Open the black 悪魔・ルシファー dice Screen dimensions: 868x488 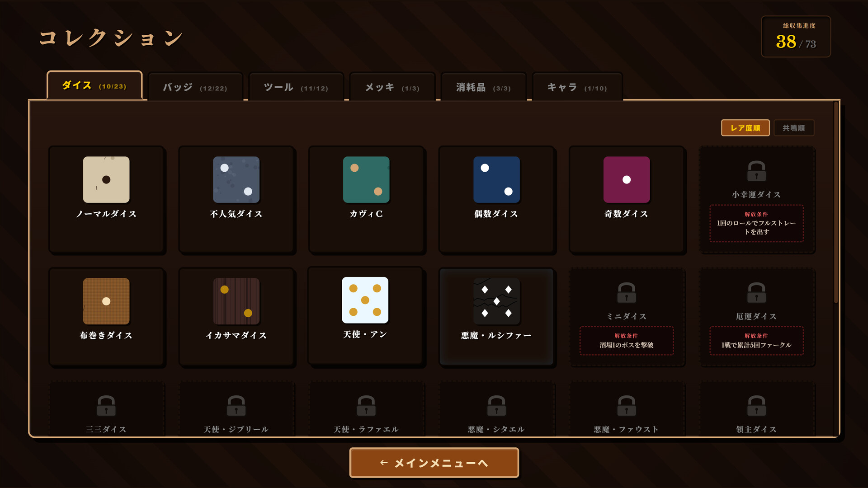click(496, 301)
